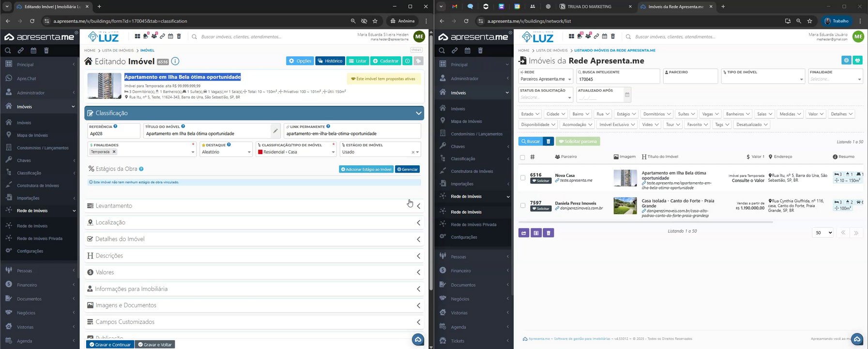
Task: Click the Cadastrar button
Action: 386,61
